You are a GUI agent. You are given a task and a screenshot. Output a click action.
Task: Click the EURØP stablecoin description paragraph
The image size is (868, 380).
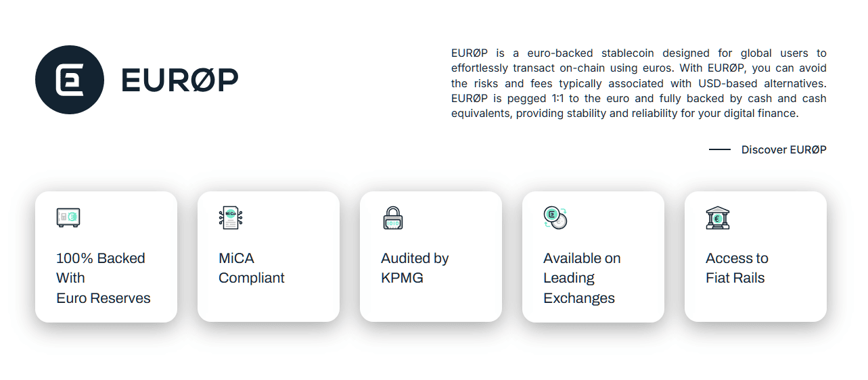point(639,83)
